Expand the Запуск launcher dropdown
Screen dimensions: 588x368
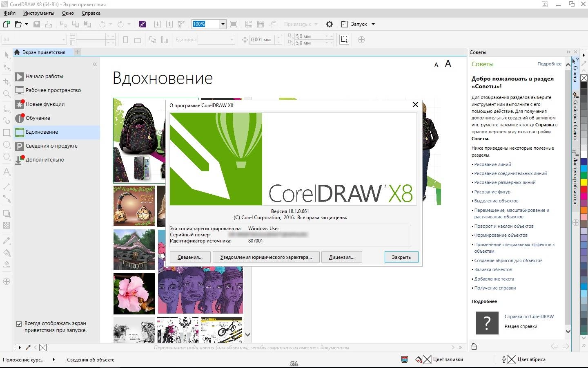click(x=373, y=24)
